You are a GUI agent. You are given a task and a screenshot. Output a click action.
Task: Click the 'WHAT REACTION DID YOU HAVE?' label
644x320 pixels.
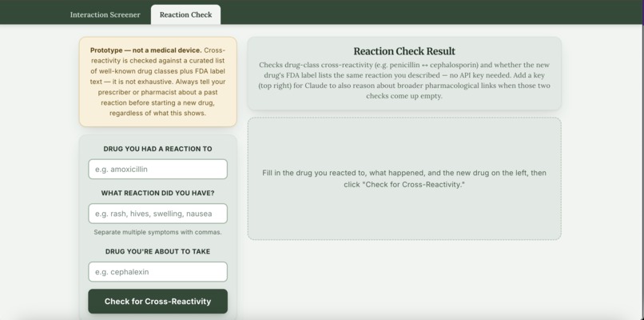[x=157, y=193]
